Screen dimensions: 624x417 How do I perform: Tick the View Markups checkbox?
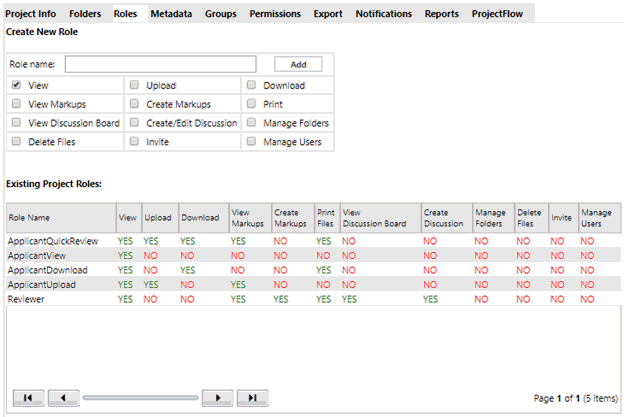point(16,103)
